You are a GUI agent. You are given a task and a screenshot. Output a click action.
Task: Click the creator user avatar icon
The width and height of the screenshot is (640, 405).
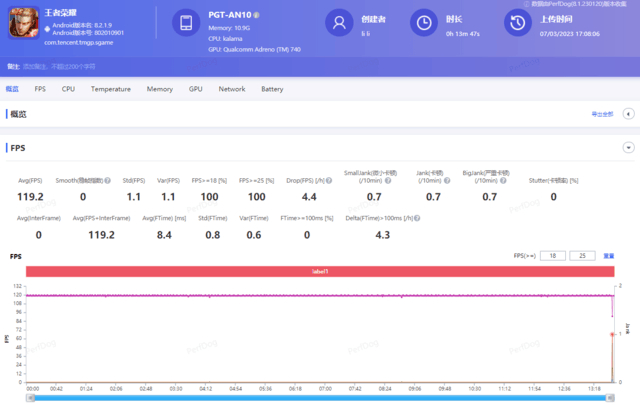click(x=341, y=22)
